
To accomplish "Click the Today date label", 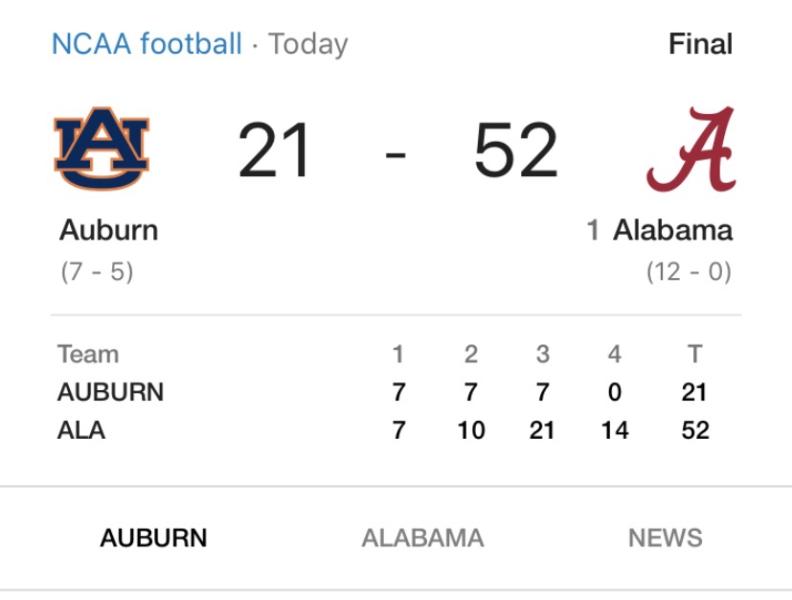I will point(308,45).
